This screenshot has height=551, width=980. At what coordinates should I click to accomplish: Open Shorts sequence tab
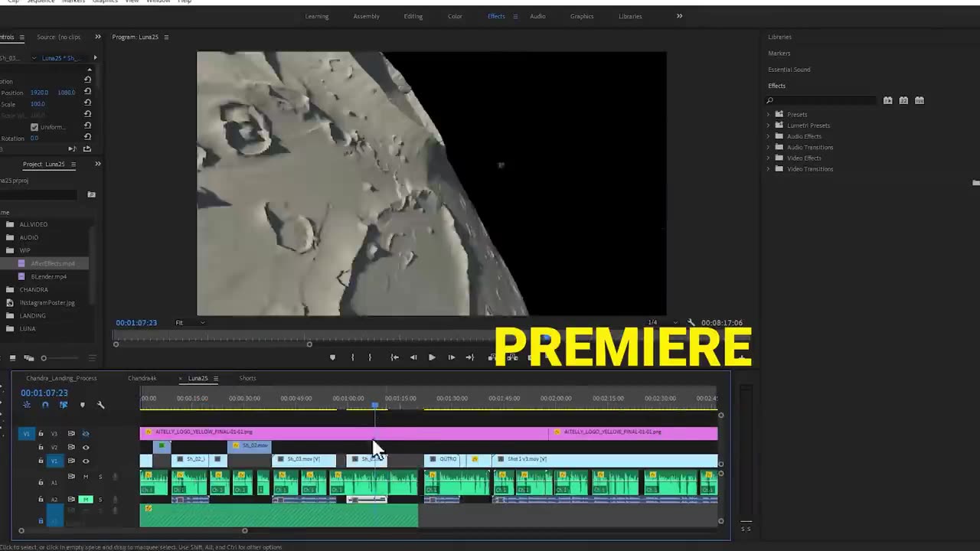247,378
